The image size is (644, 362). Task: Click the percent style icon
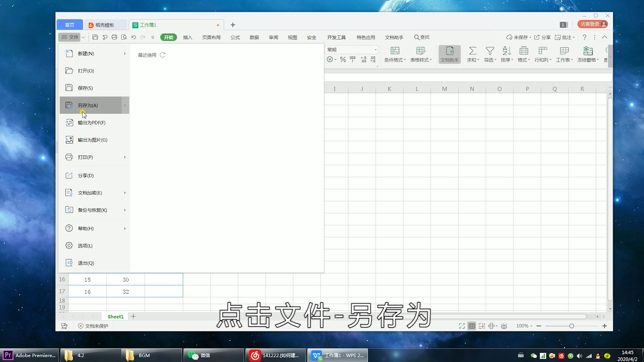click(x=343, y=59)
